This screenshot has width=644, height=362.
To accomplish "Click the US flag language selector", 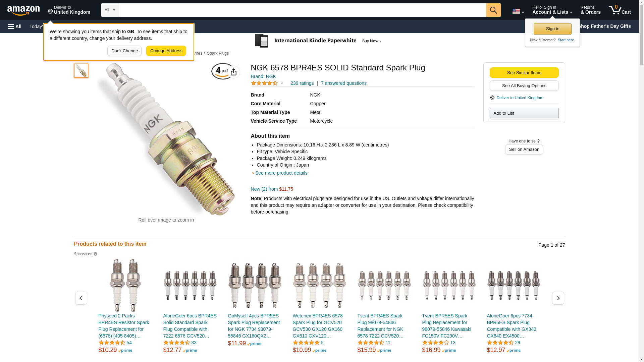I will [518, 11].
